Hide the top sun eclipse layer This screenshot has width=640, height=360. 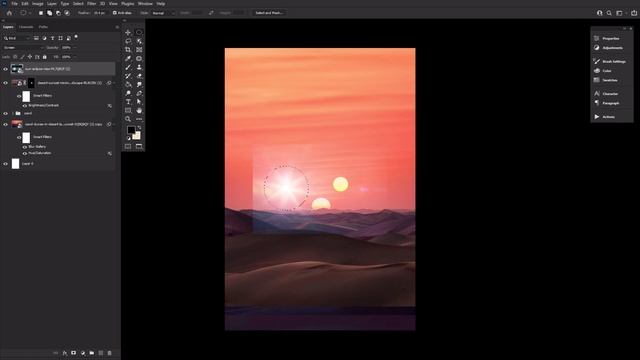pos(5,69)
